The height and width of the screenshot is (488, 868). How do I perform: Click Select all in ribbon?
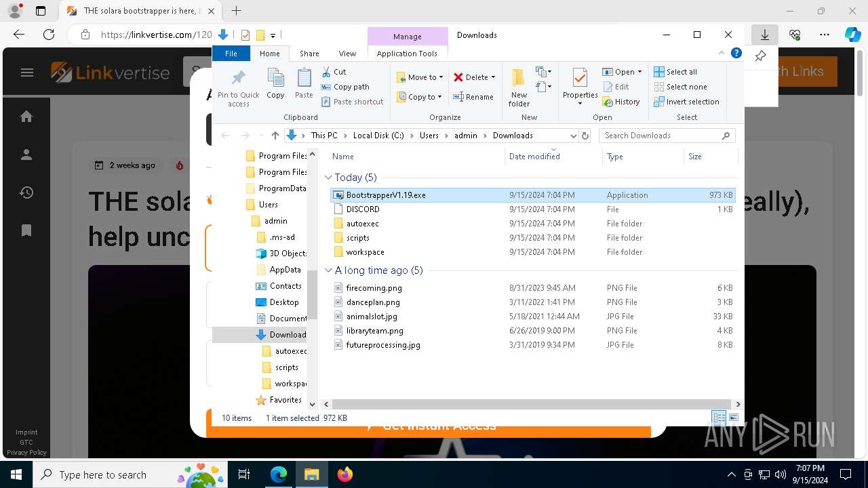tap(675, 72)
